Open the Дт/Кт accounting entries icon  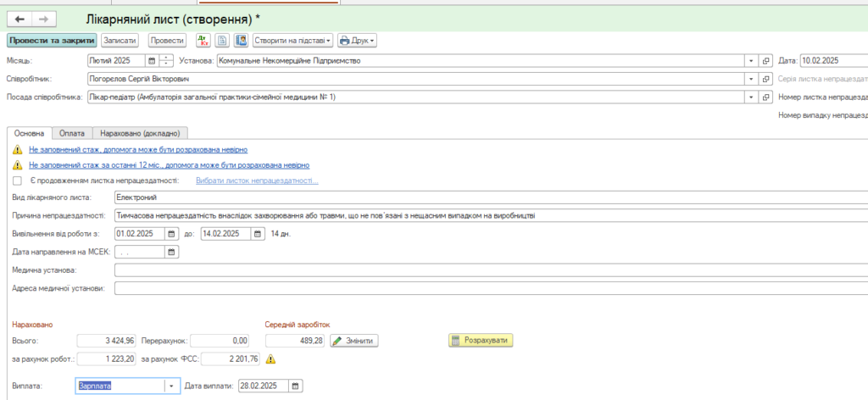[203, 40]
